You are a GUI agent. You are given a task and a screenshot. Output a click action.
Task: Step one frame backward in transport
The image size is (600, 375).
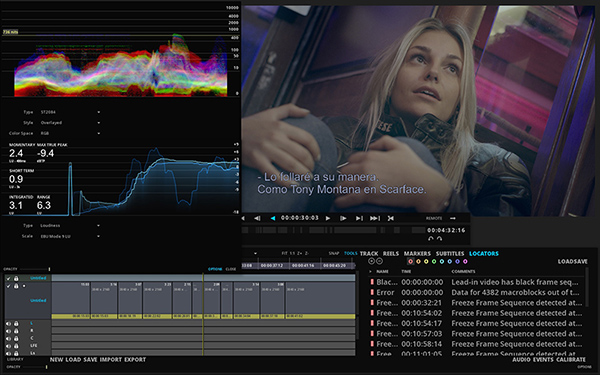257,218
